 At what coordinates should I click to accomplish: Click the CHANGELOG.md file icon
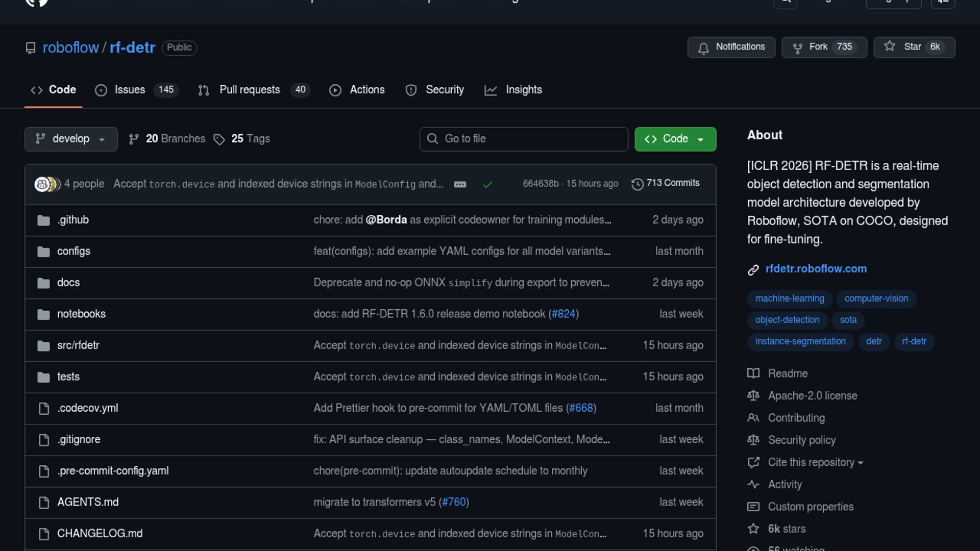(x=44, y=534)
